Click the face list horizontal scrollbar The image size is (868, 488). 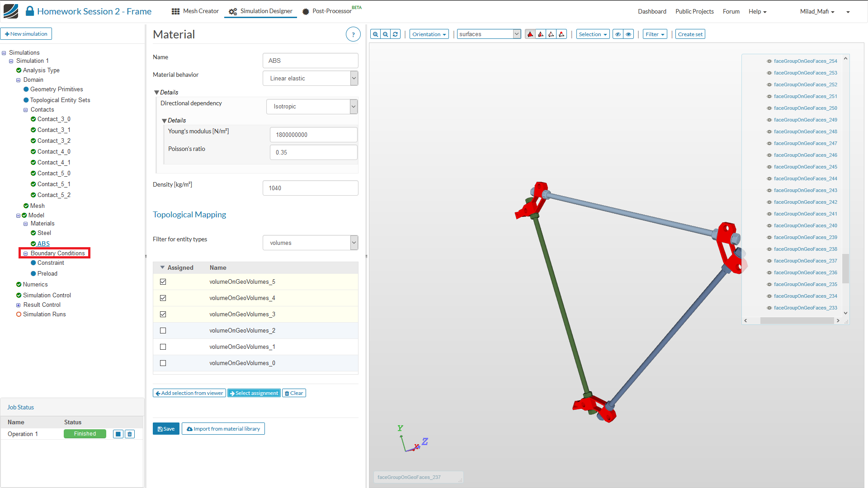(797, 321)
